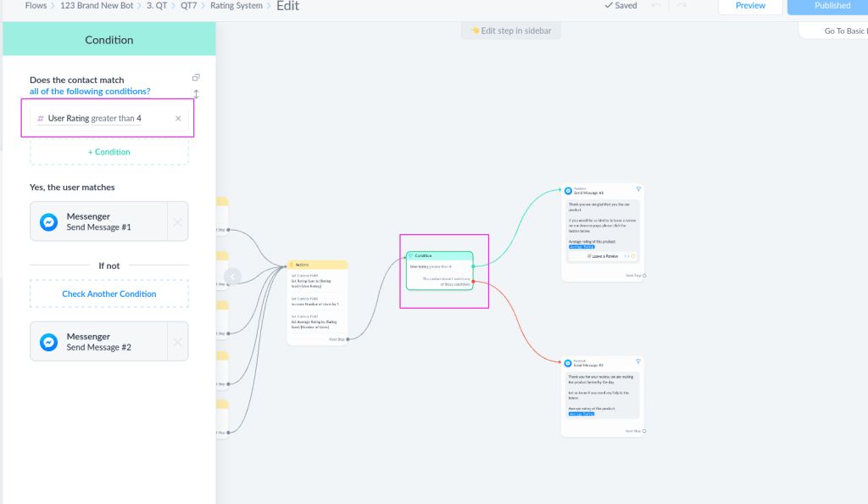The width and height of the screenshot is (868, 504).
Task: Click the Messenger icon for Send Message #2
Action: click(x=48, y=342)
